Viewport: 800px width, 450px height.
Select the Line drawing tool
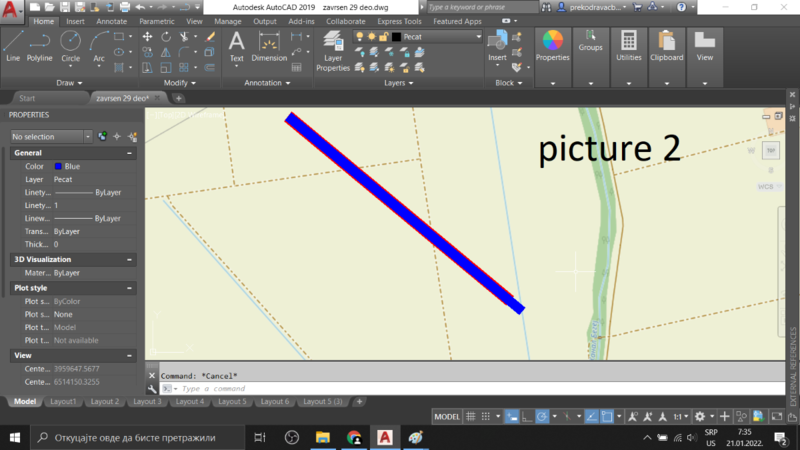click(13, 45)
